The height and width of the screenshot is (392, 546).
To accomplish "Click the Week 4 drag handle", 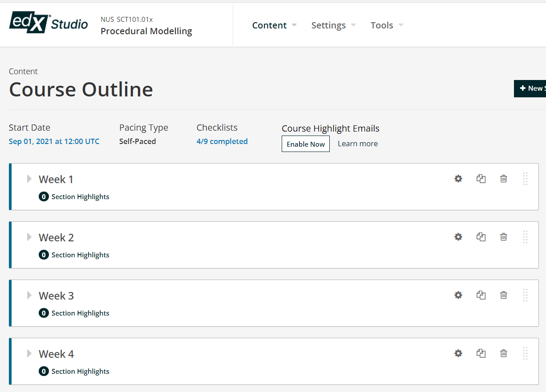I will (525, 353).
